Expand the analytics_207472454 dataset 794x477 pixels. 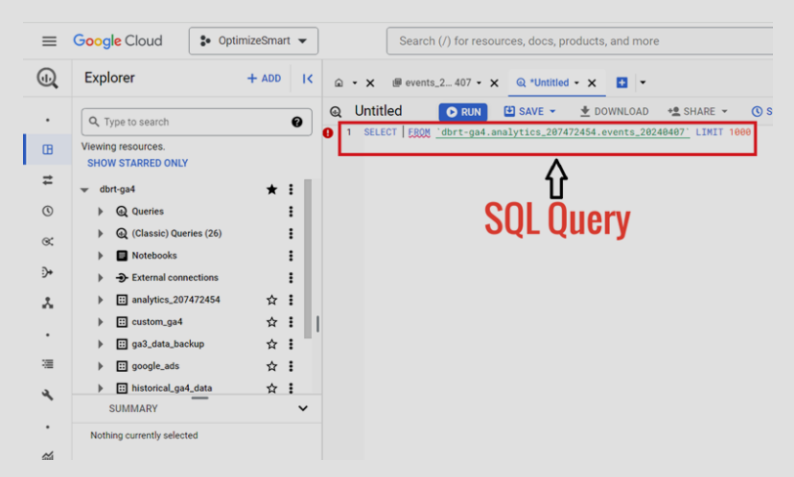pos(100,300)
